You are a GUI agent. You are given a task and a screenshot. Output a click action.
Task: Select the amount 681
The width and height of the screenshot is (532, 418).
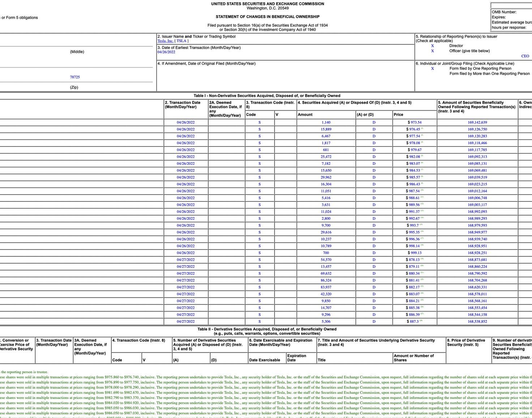coord(326,150)
